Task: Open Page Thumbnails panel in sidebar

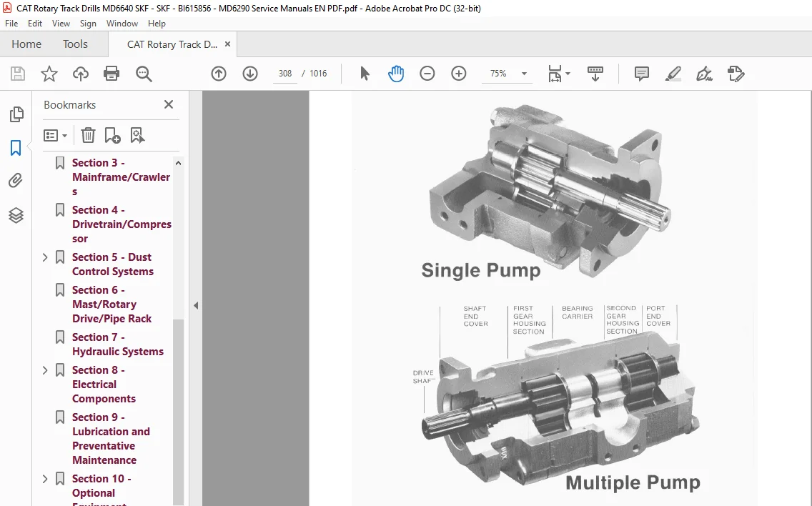Action: click(x=16, y=114)
